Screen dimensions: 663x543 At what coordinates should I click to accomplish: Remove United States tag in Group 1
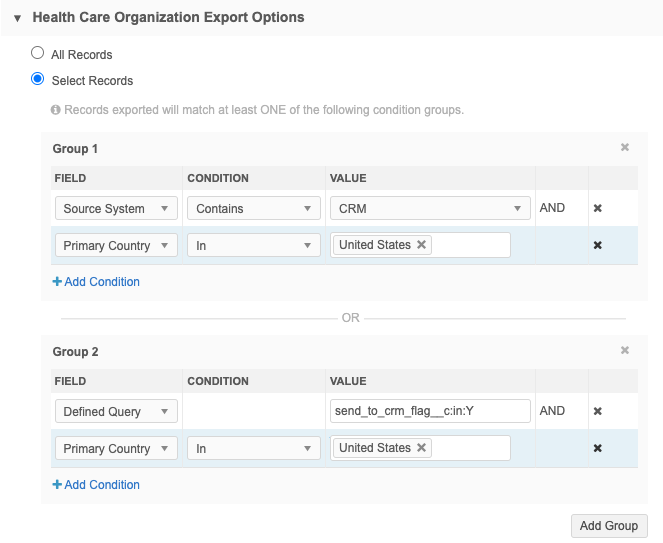(421, 245)
